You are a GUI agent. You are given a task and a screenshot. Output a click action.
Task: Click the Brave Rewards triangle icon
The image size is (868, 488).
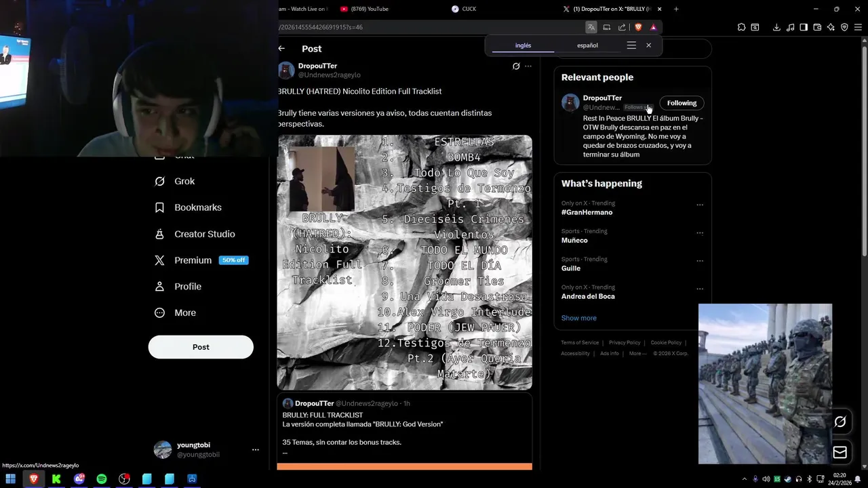(x=653, y=27)
